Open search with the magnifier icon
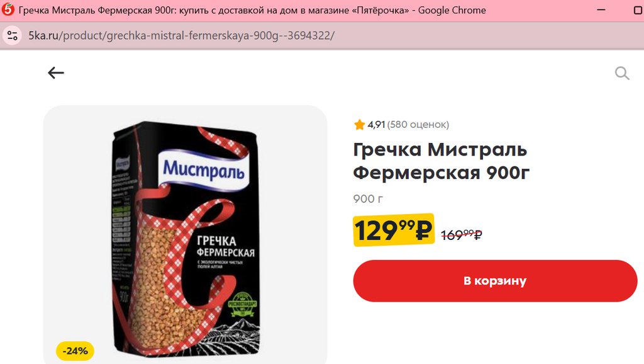Image resolution: width=644 pixels, height=364 pixels. [x=622, y=73]
